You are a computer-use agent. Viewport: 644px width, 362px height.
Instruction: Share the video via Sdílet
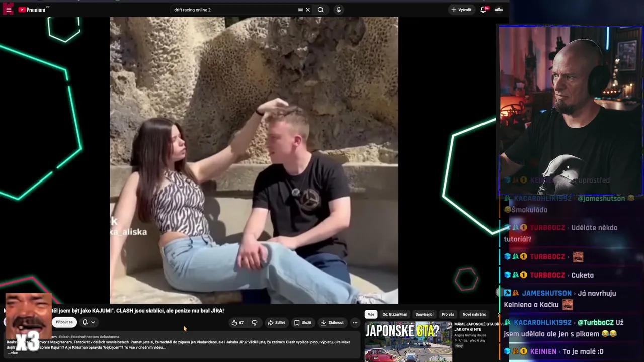coord(276,323)
